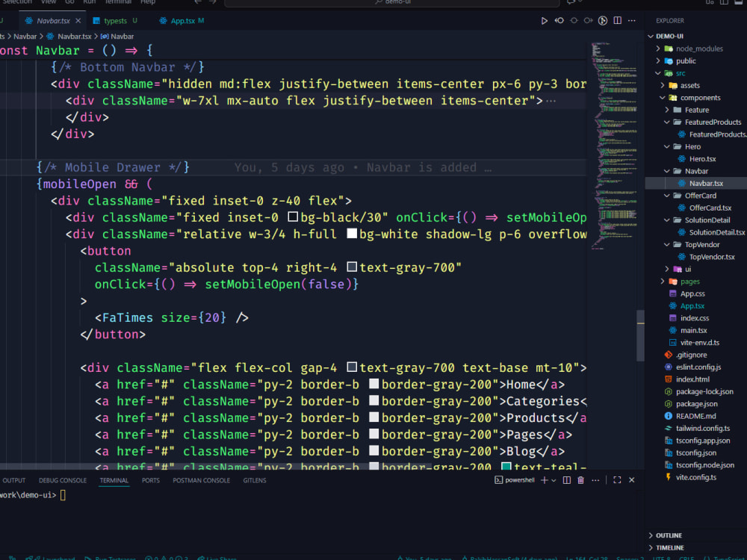The height and width of the screenshot is (560, 747).
Task: Open Hero.tsx component file
Action: tap(702, 159)
